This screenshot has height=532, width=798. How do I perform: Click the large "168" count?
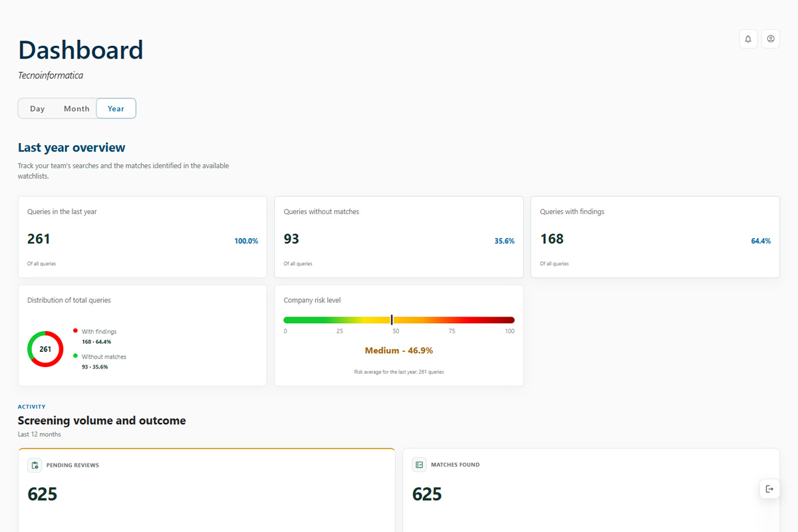pos(552,239)
